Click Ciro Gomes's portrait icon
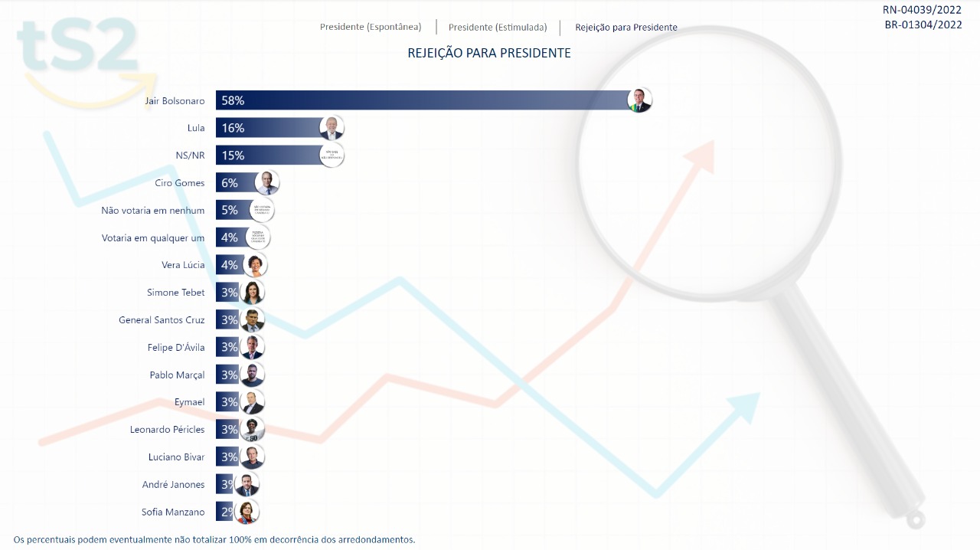980x550 pixels. coord(266,183)
